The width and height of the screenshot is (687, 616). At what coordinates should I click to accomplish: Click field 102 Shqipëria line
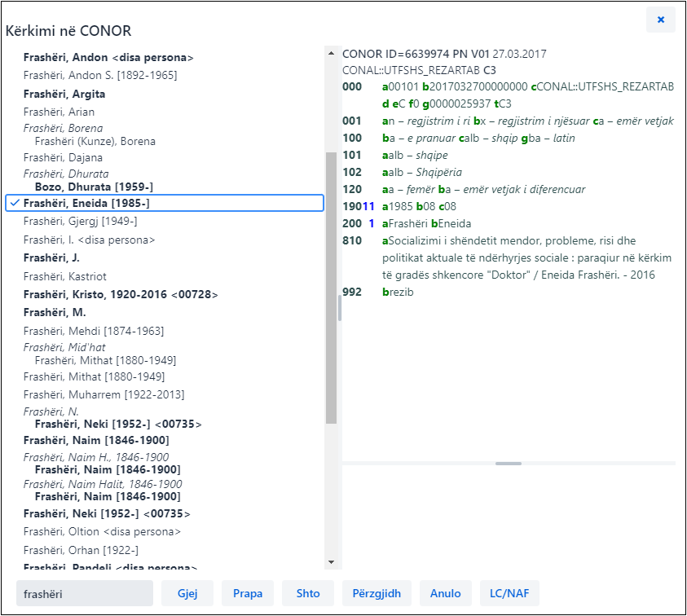click(x=403, y=172)
